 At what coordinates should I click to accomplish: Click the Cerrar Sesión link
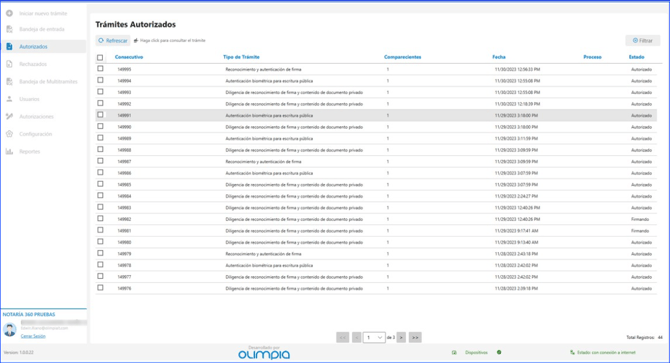[33, 336]
